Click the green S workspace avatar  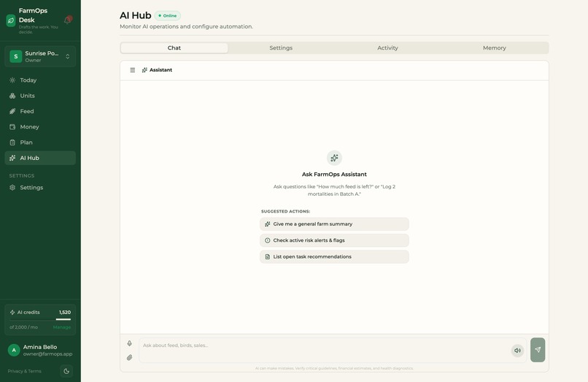16,56
